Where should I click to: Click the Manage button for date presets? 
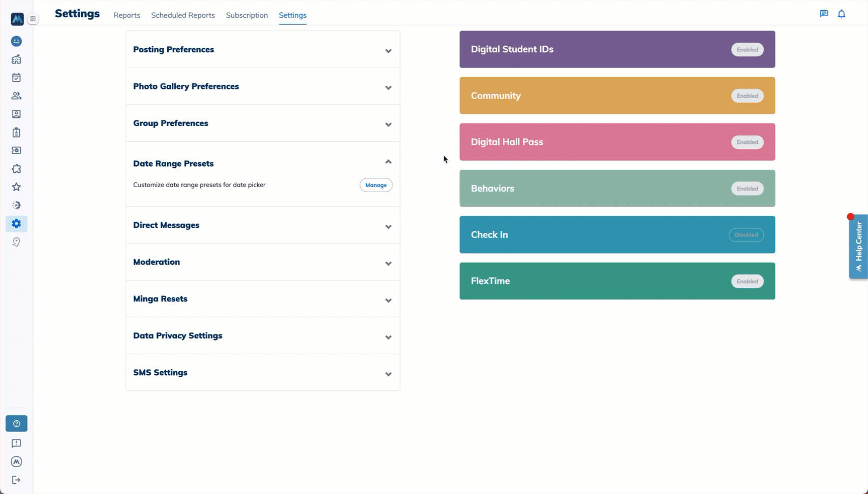pyautogui.click(x=376, y=185)
